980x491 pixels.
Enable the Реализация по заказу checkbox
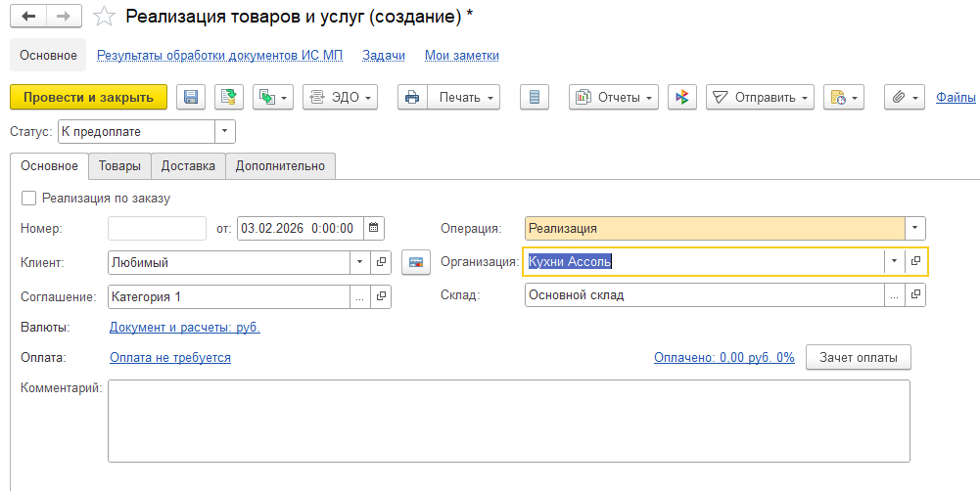tap(28, 198)
